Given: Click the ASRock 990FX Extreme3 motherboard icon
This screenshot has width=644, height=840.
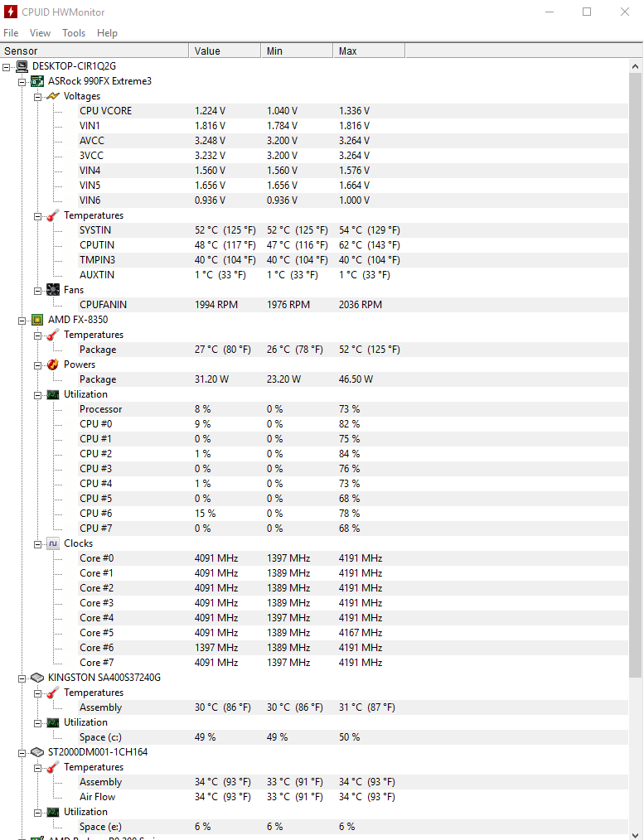Looking at the screenshot, I should [x=37, y=81].
